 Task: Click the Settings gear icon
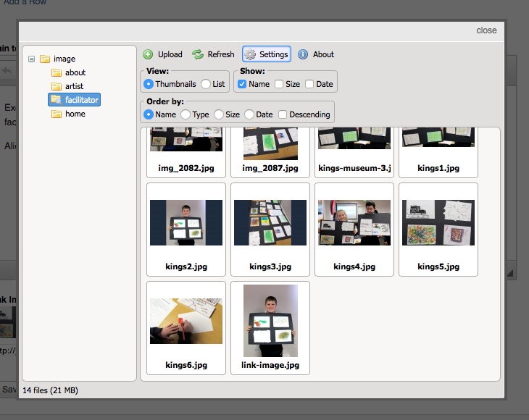point(250,54)
